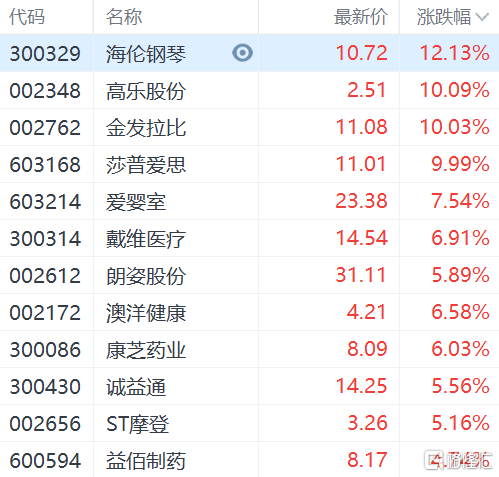Click the watch eye icon beside 海伦钢琴

coord(242,53)
